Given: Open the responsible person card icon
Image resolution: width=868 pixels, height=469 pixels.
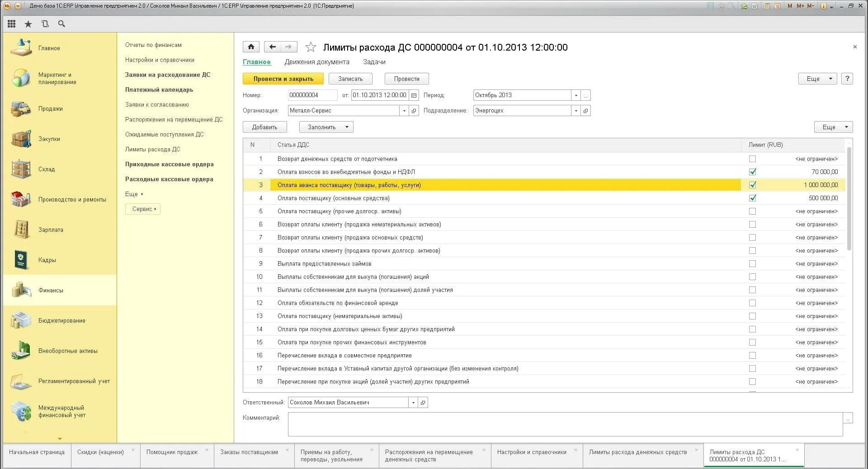Looking at the screenshot, I should (423, 403).
